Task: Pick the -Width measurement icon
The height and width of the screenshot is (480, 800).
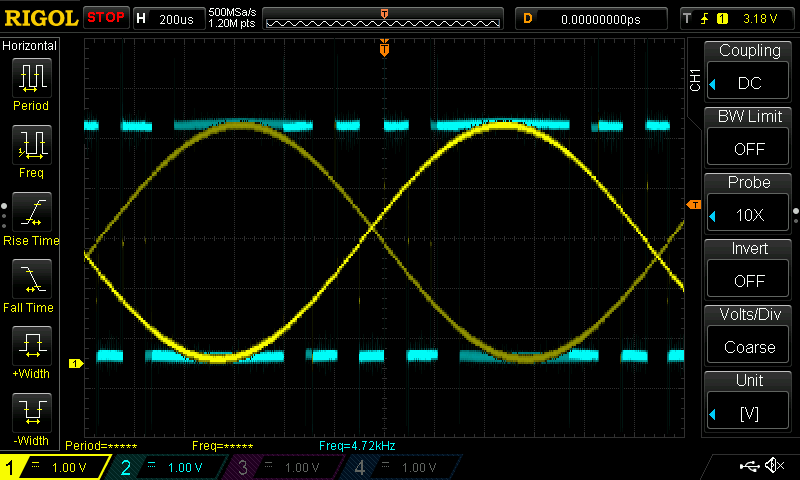Action: coord(31,413)
